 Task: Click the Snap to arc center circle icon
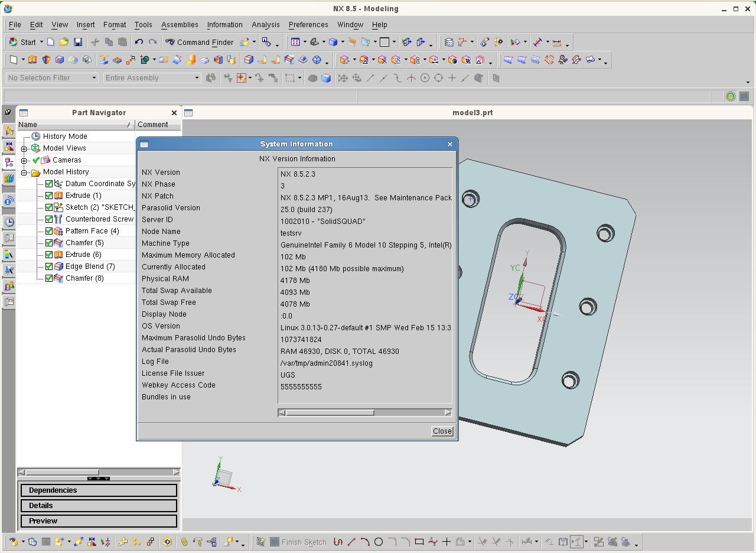(425, 78)
